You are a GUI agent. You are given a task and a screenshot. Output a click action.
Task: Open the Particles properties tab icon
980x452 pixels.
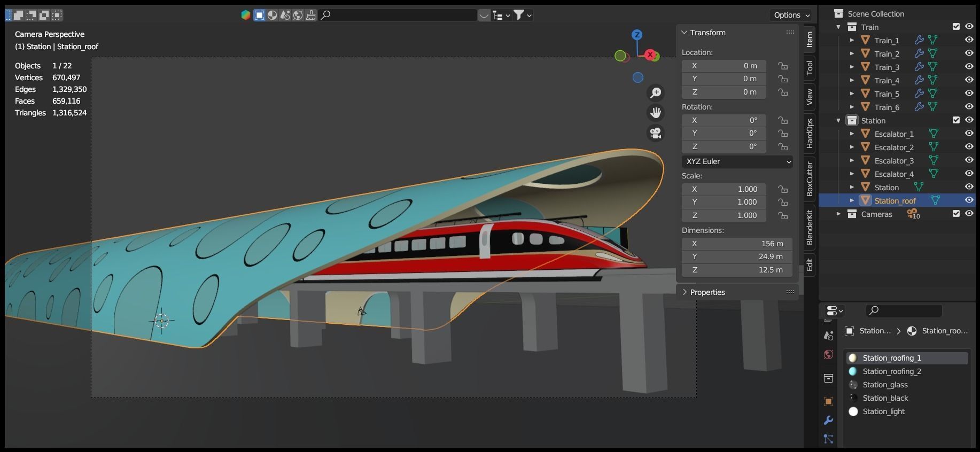click(828, 439)
